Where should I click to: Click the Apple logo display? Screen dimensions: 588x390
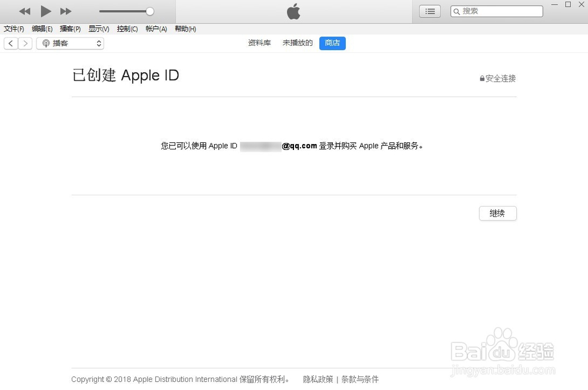point(293,11)
